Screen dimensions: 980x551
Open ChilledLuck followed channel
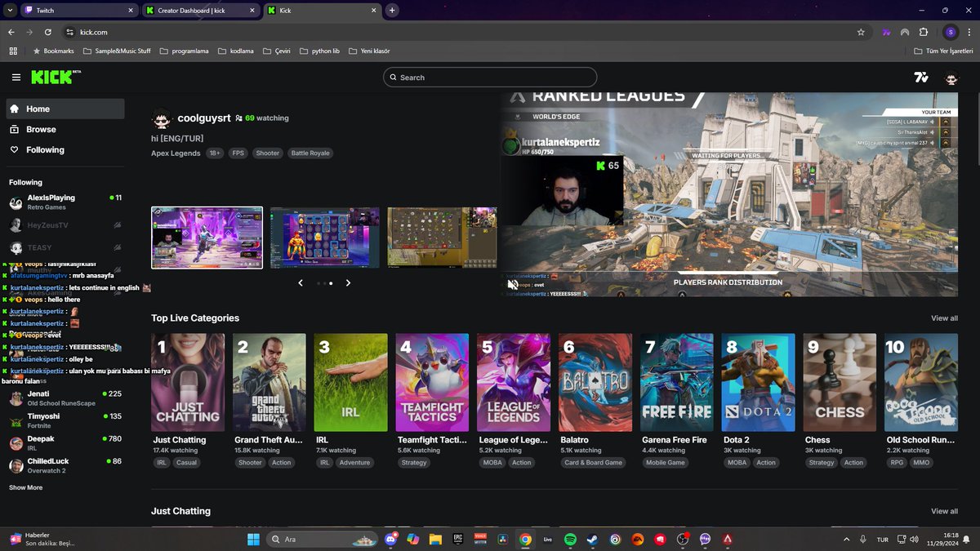point(65,466)
